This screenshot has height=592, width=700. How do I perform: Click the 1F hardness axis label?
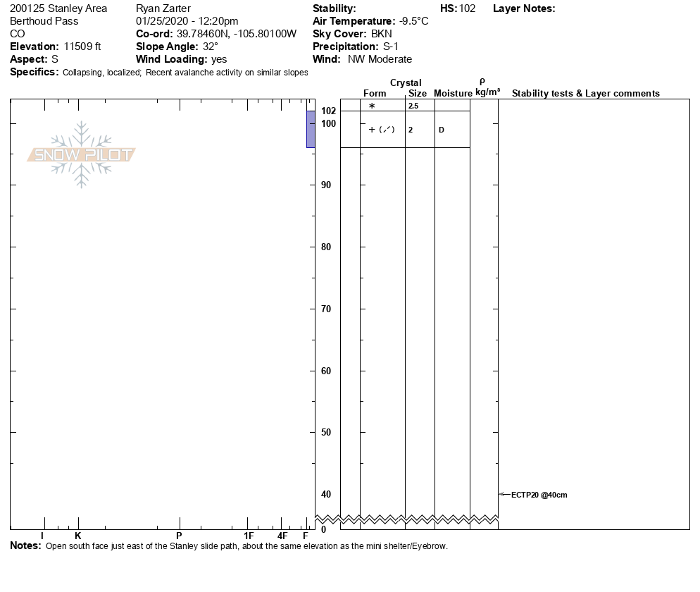coord(249,536)
